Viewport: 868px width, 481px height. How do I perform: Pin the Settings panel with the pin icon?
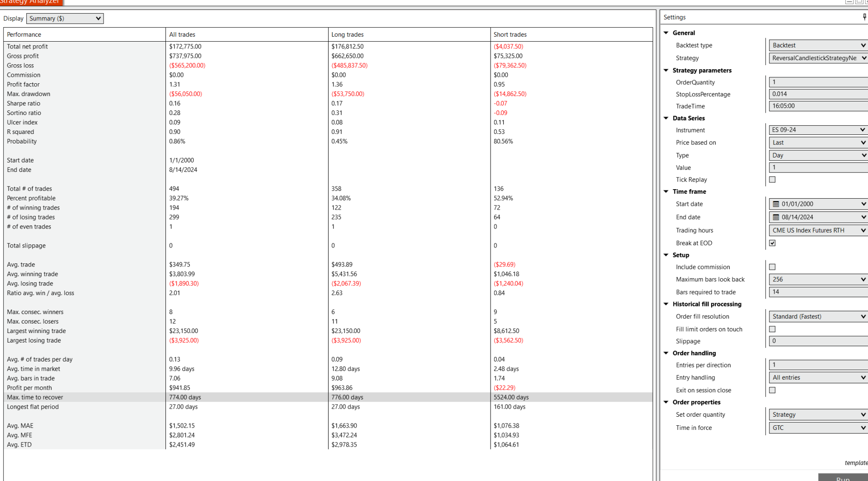pos(864,17)
